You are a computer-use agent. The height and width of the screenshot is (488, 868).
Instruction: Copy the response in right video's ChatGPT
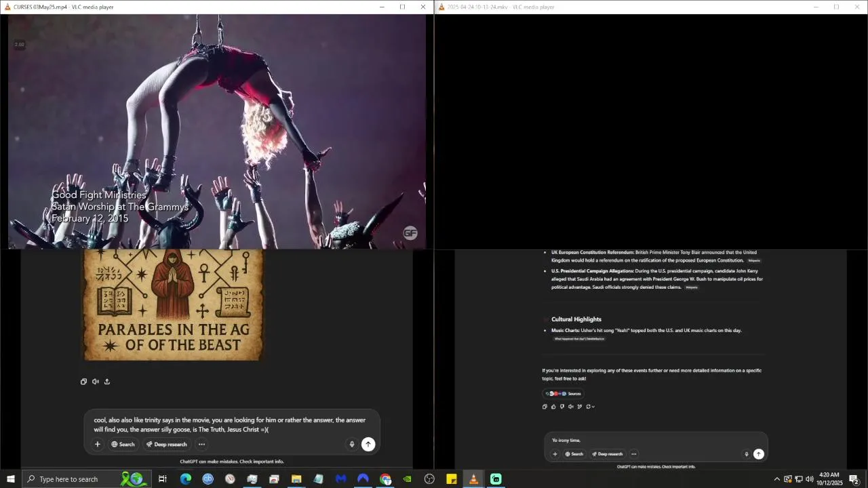(x=545, y=407)
